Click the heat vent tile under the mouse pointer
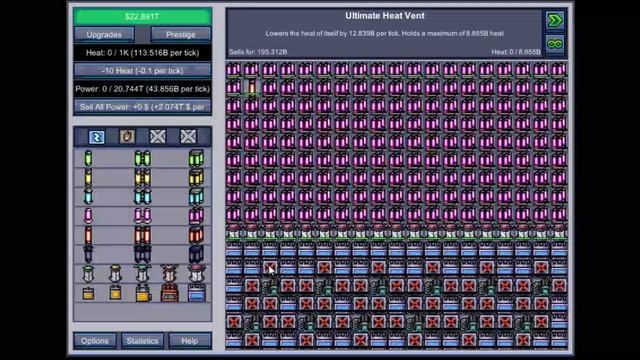This screenshot has width=640, height=360. tap(270, 268)
